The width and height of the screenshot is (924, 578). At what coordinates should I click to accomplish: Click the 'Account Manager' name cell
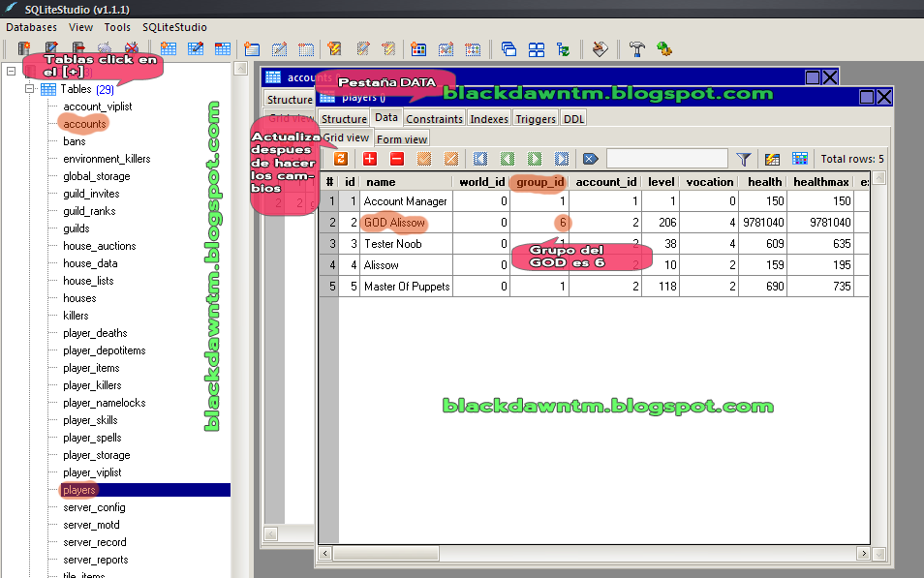pos(406,201)
